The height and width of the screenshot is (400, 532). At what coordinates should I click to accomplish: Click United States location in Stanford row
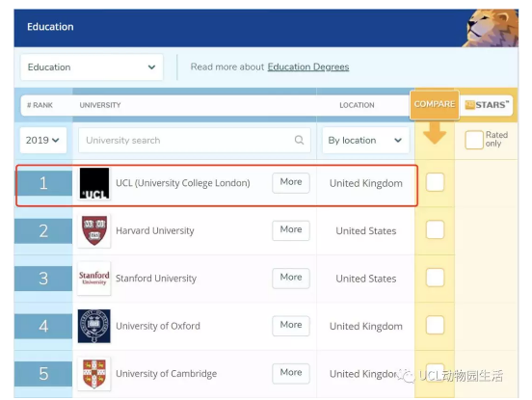tap(366, 279)
